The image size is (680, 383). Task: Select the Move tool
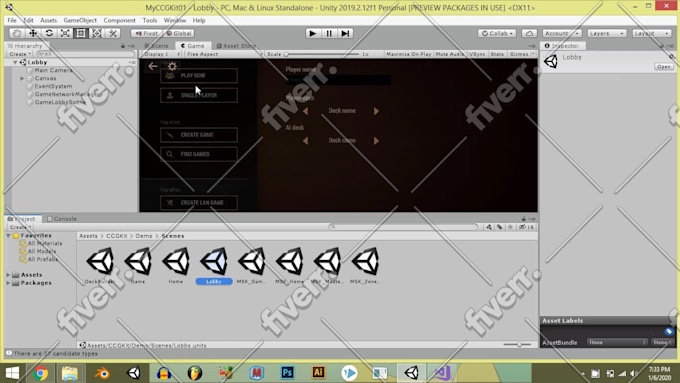tap(33, 33)
